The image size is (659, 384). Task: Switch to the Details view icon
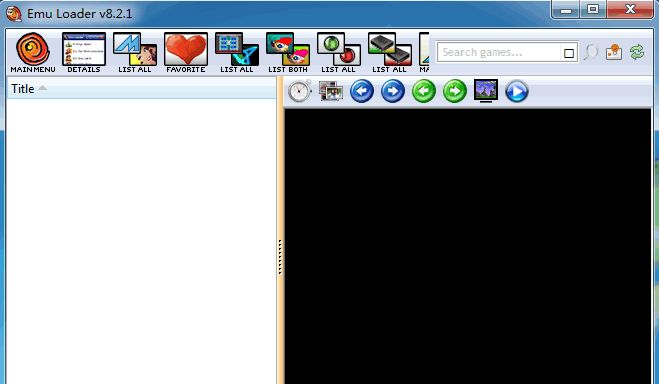coord(84,53)
